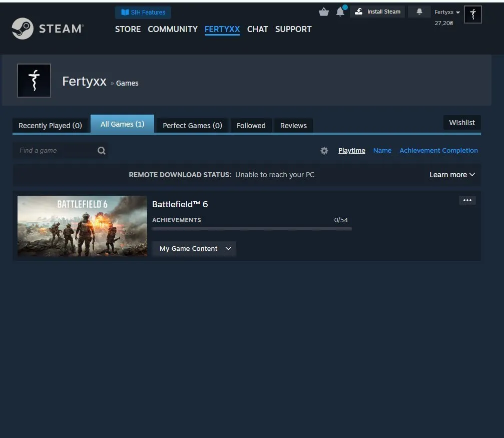Click the Battlefield 6 achievements progress bar
The image size is (504, 438).
tap(252, 229)
